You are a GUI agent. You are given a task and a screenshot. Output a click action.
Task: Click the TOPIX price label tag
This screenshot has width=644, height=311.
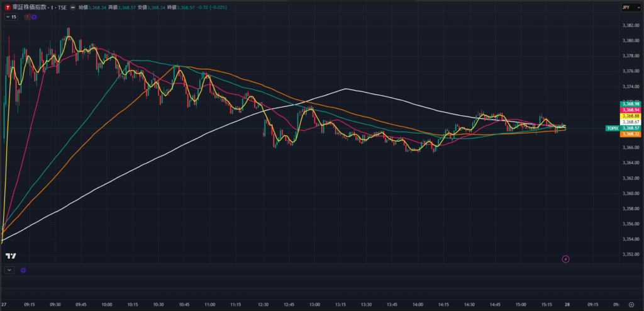[611, 128]
